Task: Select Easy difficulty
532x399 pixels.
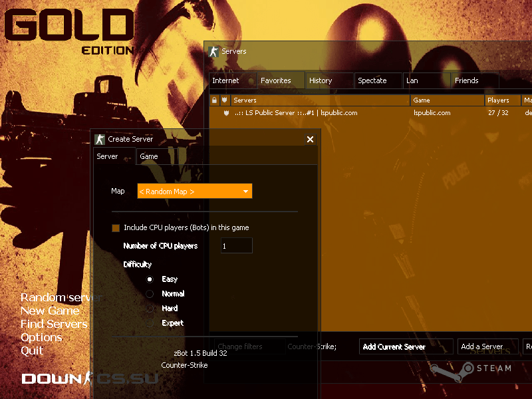Action: click(150, 279)
